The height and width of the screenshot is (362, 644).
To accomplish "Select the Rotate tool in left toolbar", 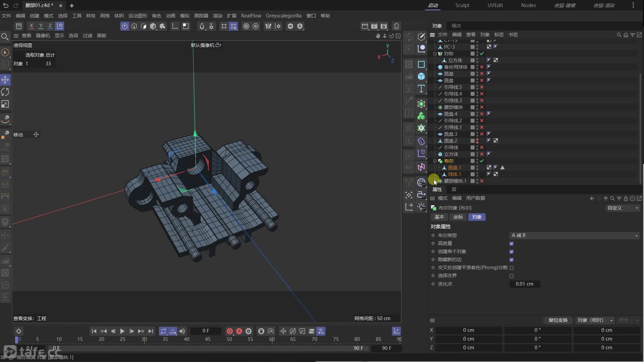I will point(5,92).
